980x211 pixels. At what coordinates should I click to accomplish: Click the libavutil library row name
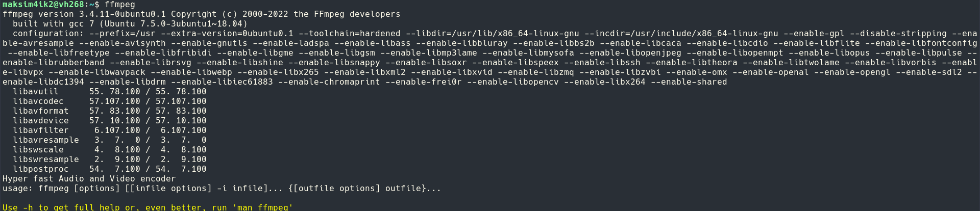pos(36,92)
